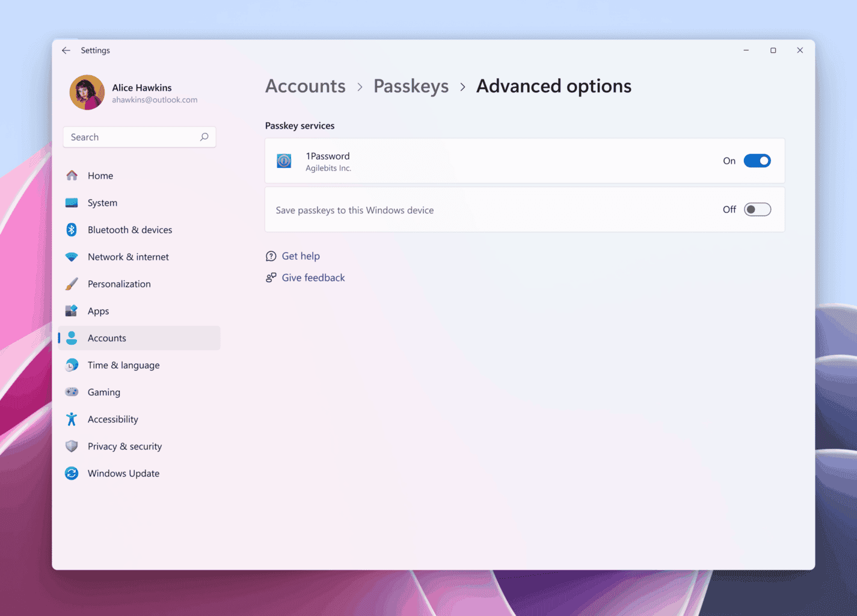The image size is (857, 616).
Task: Click the Agilebits Inc. publisher text
Action: coord(328,168)
